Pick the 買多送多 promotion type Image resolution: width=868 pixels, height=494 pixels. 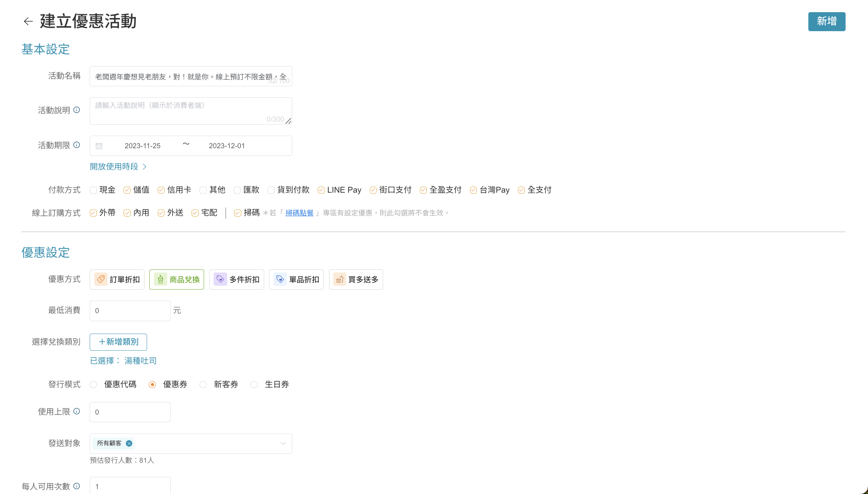[x=356, y=280]
